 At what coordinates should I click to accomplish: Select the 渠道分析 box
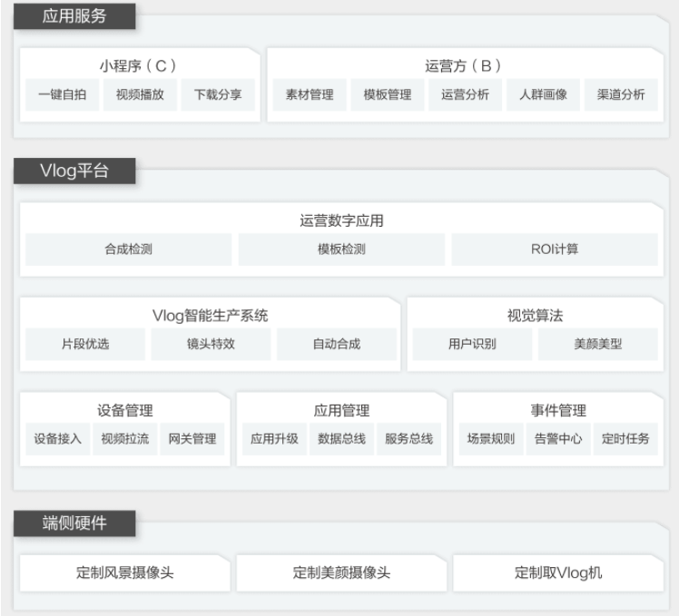tap(621, 94)
